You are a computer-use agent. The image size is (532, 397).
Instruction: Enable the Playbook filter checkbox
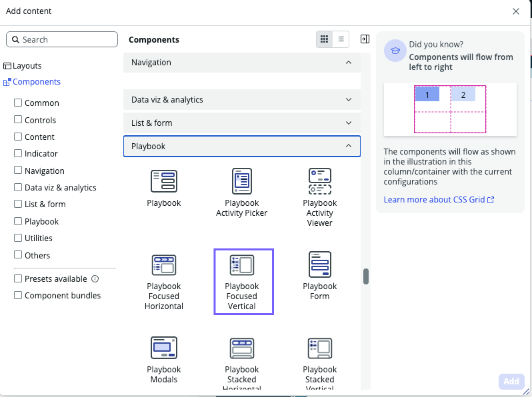(18, 221)
